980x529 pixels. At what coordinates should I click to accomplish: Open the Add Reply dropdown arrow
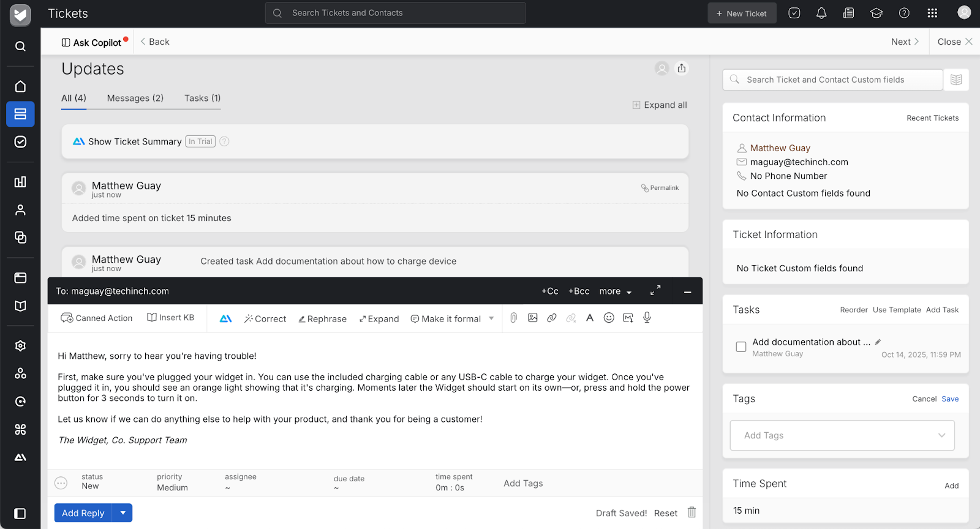point(123,513)
